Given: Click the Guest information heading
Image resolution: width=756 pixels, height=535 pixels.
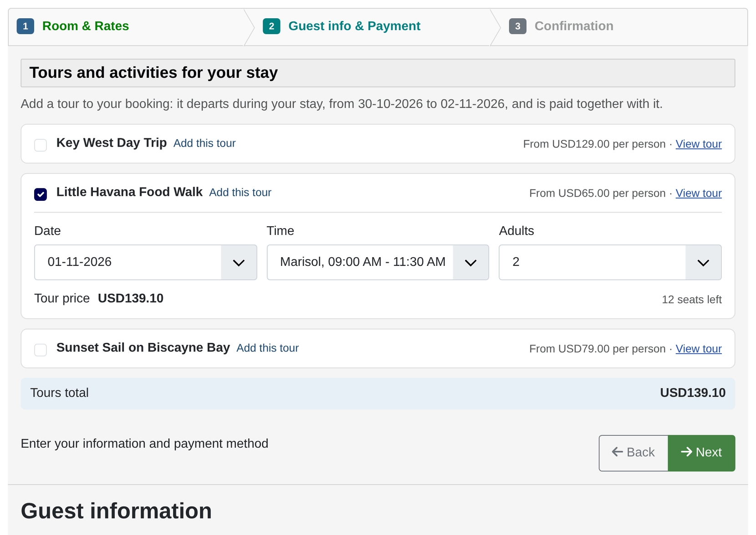Looking at the screenshot, I should coord(116,511).
